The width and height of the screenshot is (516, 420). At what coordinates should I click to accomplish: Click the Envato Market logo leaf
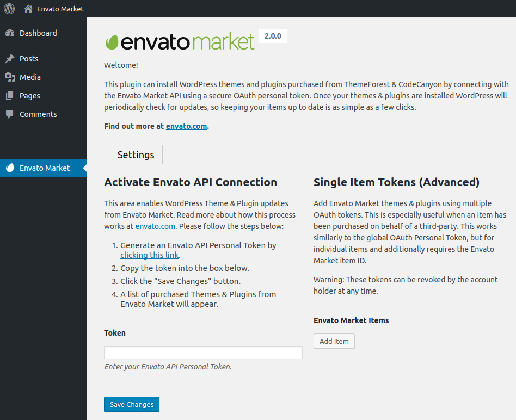tap(112, 42)
